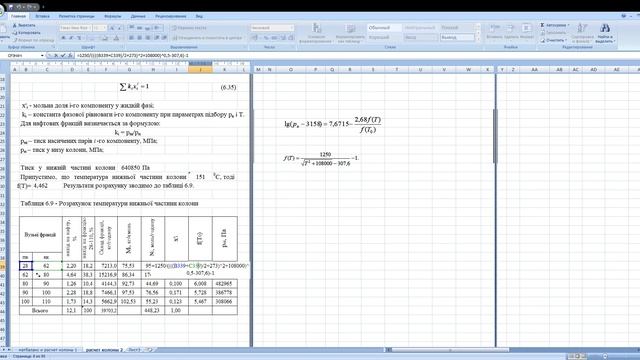Image resolution: width=640 pixels, height=360 pixels.
Task: Apply the percent number style
Action: pos(266,38)
